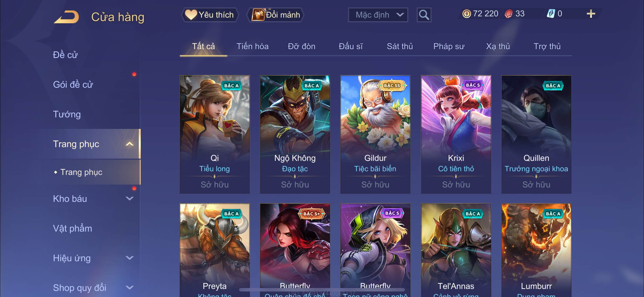Switch to the Sát thủ tab
Image resolution: width=644 pixels, height=297 pixels.
pyautogui.click(x=400, y=47)
